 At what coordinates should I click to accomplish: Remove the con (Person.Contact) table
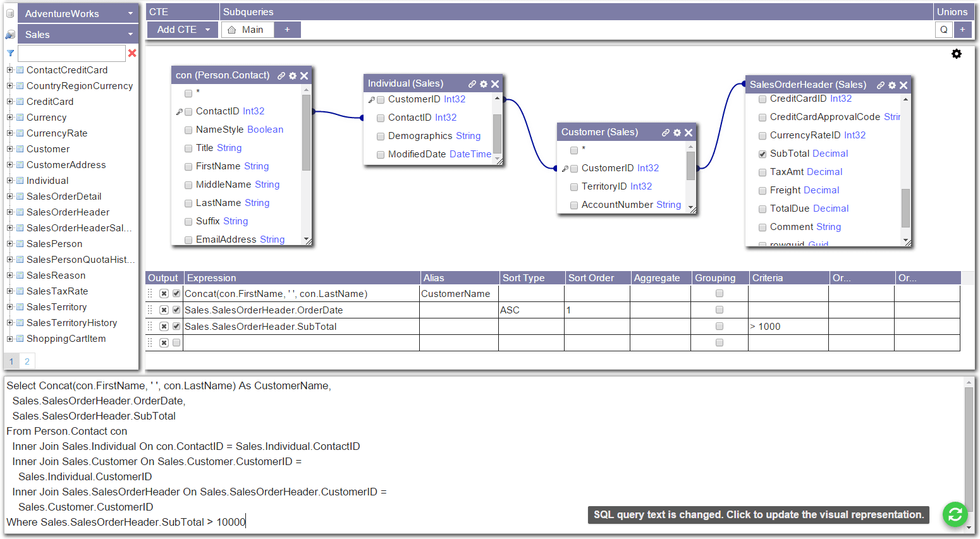pyautogui.click(x=304, y=76)
